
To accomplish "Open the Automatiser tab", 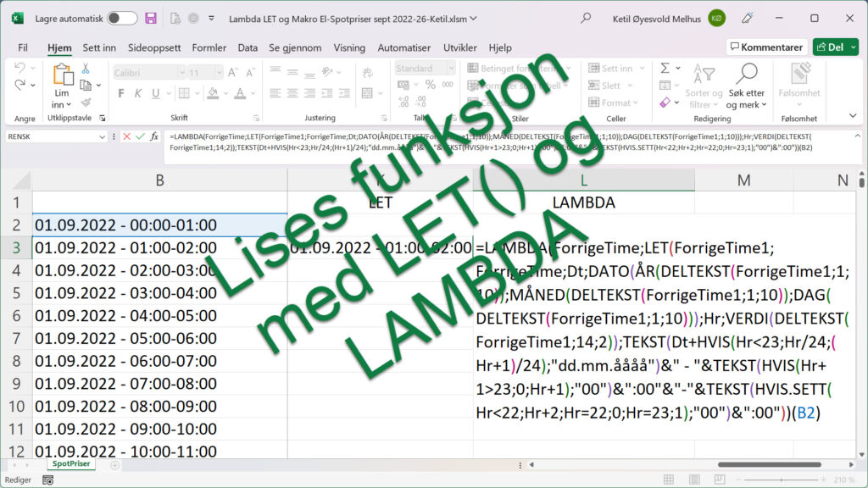I will pyautogui.click(x=404, y=47).
